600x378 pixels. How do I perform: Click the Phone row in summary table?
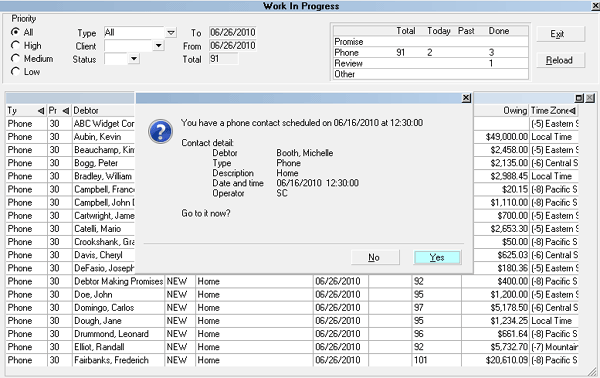click(431, 52)
